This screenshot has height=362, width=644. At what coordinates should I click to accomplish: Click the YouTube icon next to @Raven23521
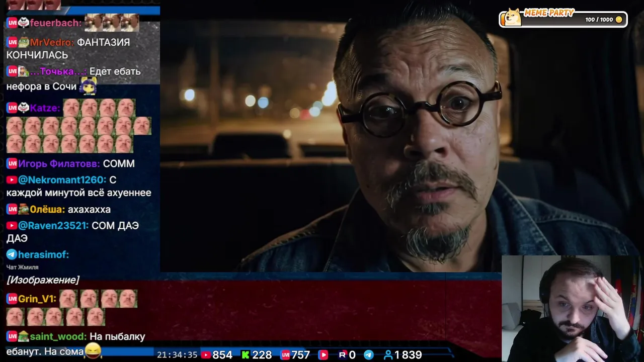pyautogui.click(x=12, y=226)
